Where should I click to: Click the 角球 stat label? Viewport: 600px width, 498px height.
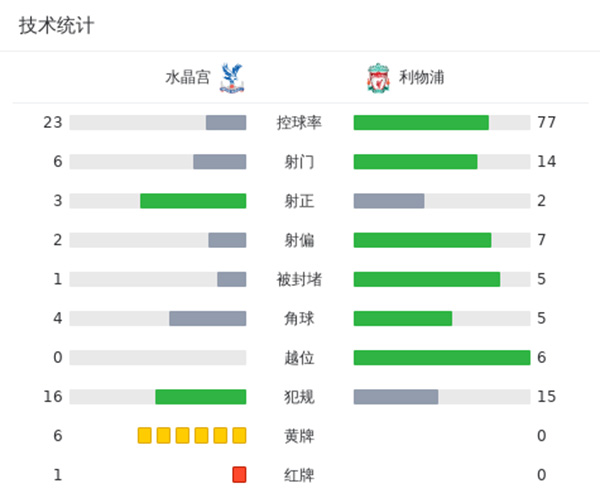(x=299, y=319)
